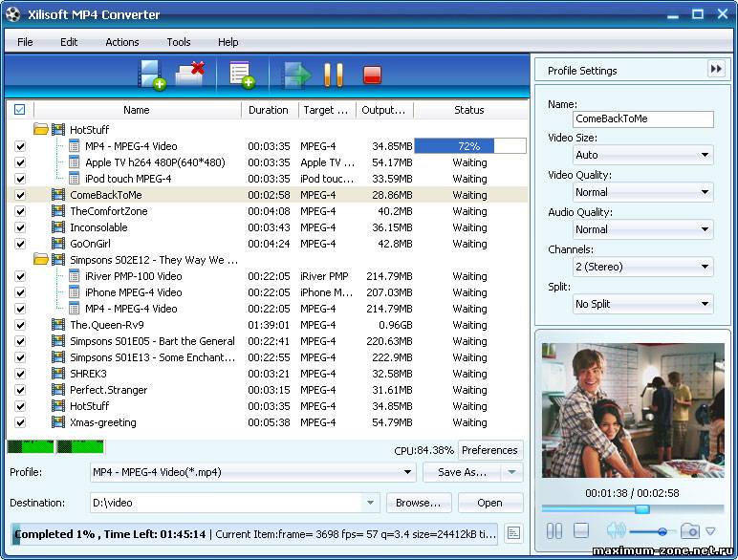Image resolution: width=738 pixels, height=560 pixels.
Task: Click film icon next to TheComfortZone
Action: coord(58,211)
